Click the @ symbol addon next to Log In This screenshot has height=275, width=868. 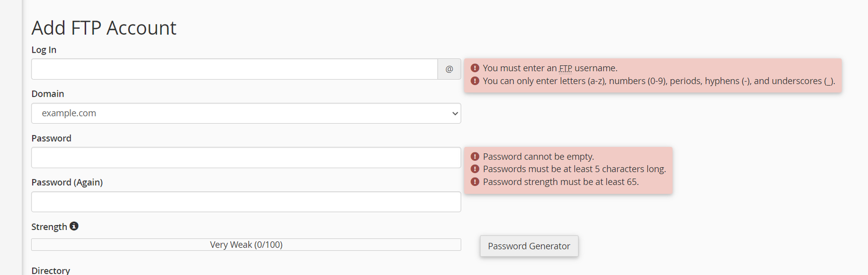pos(449,69)
